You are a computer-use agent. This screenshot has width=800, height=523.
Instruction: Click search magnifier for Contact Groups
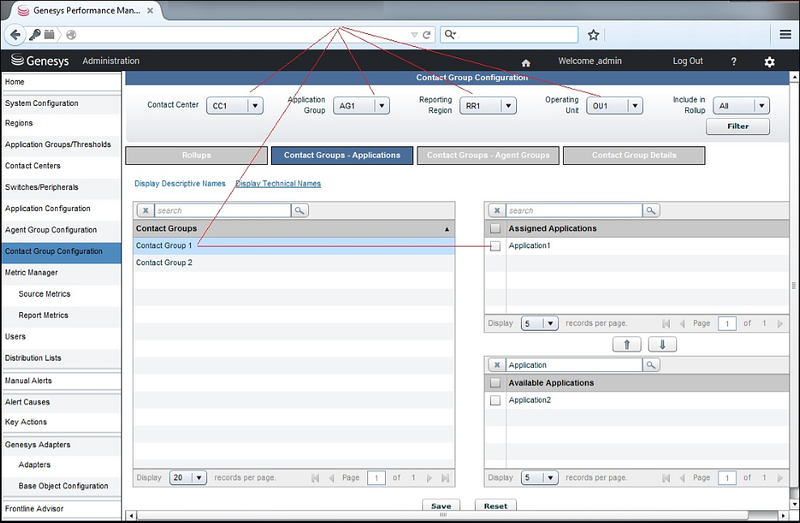point(299,211)
